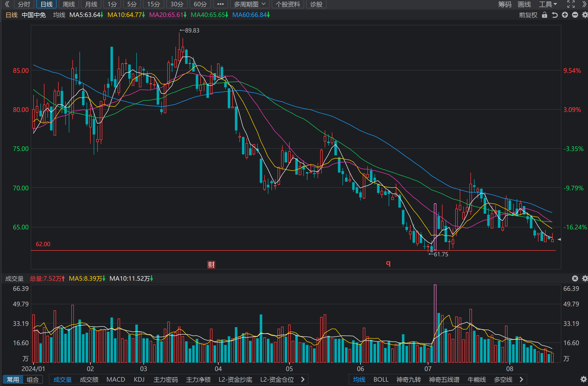
Task: Select 多空线 overlay
Action: click(503, 379)
